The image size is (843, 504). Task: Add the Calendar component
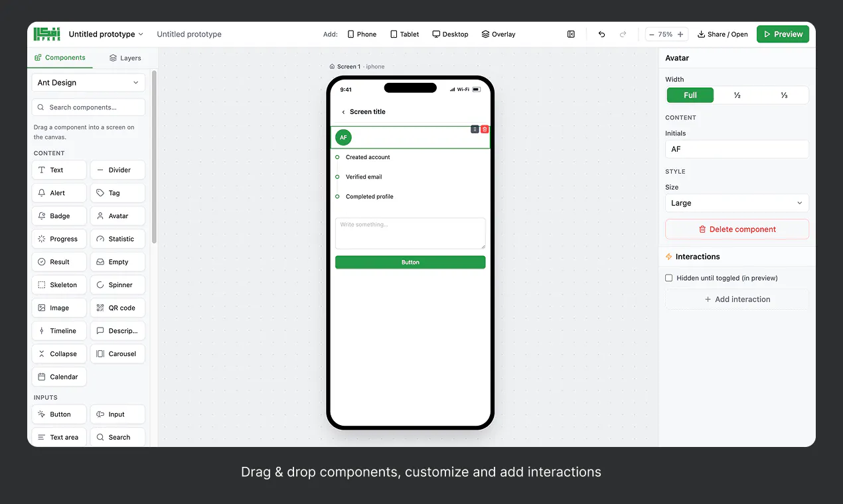click(x=59, y=377)
